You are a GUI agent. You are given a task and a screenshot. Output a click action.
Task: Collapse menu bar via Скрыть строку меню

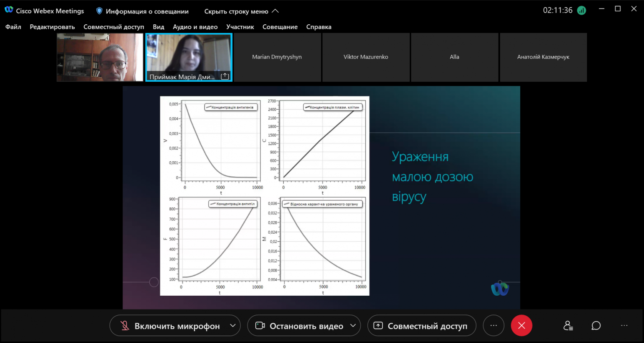(241, 11)
